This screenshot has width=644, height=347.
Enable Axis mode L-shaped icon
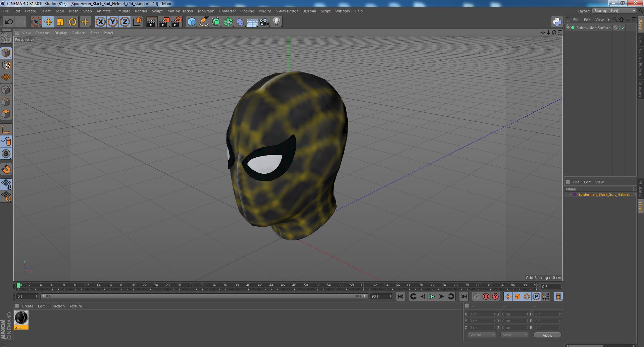pos(6,129)
